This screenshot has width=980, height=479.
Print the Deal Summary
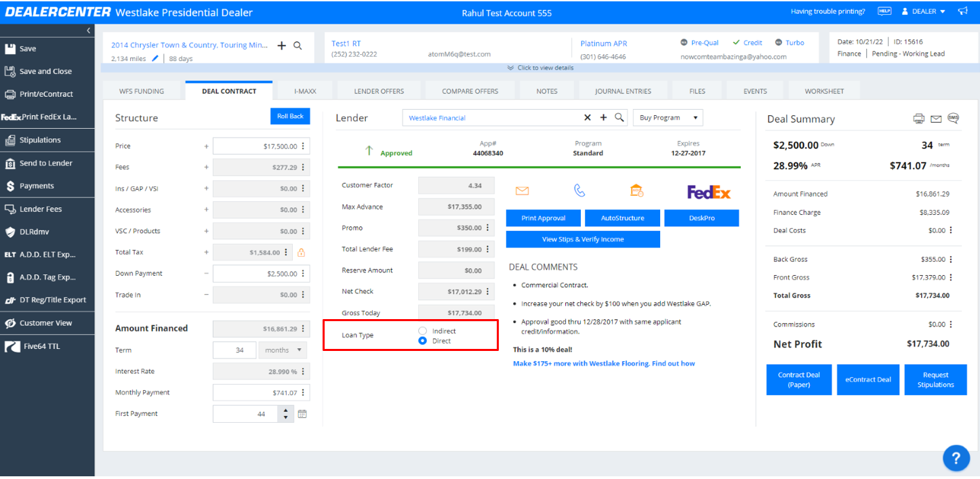click(919, 119)
